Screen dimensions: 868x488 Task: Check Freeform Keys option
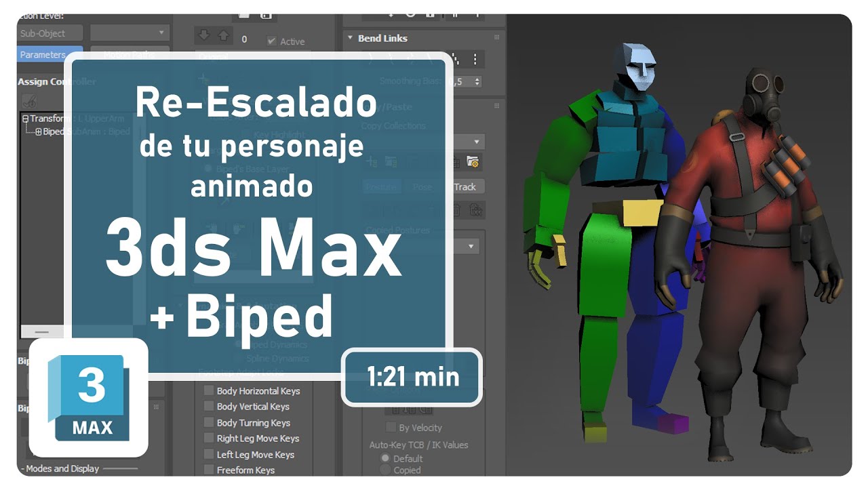(x=209, y=470)
